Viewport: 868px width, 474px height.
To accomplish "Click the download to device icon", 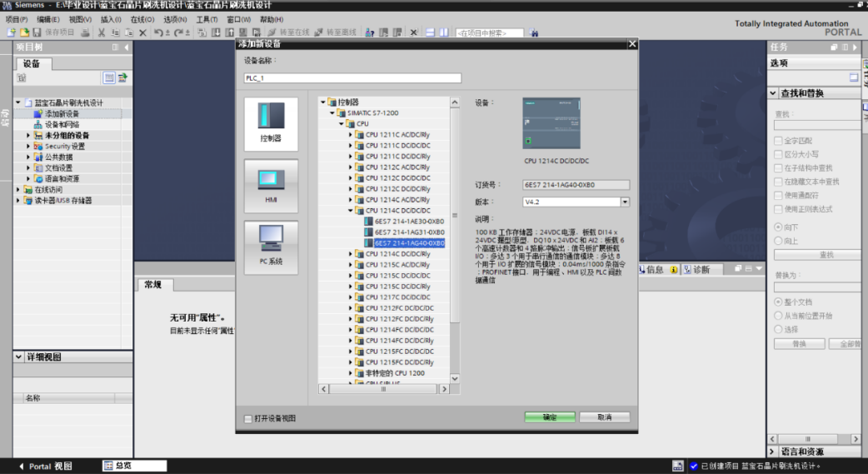I will (216, 32).
